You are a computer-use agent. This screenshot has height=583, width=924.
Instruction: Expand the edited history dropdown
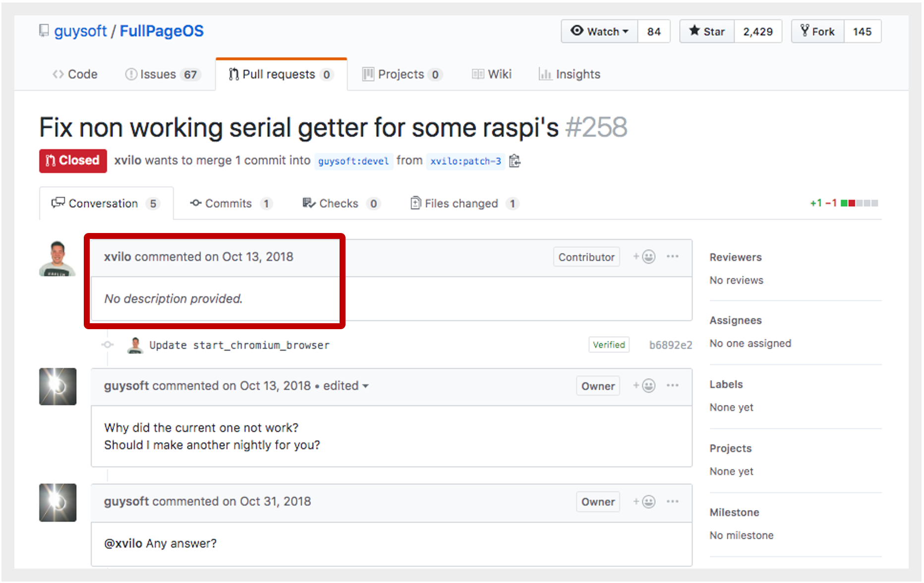pos(346,386)
